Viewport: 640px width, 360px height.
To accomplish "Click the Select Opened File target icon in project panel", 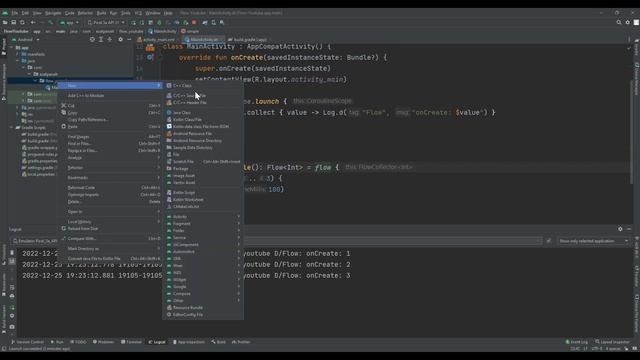I will [x=92, y=40].
